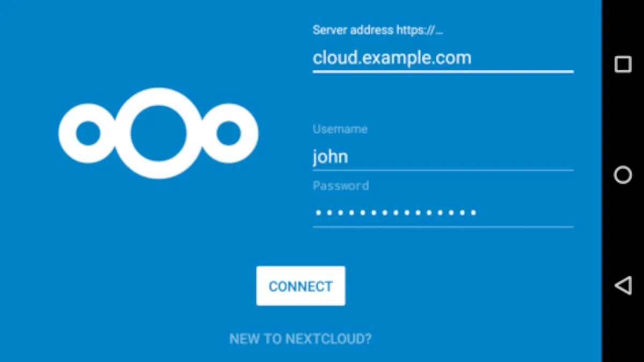Click the Username label
This screenshot has height=362, width=644.
point(340,129)
